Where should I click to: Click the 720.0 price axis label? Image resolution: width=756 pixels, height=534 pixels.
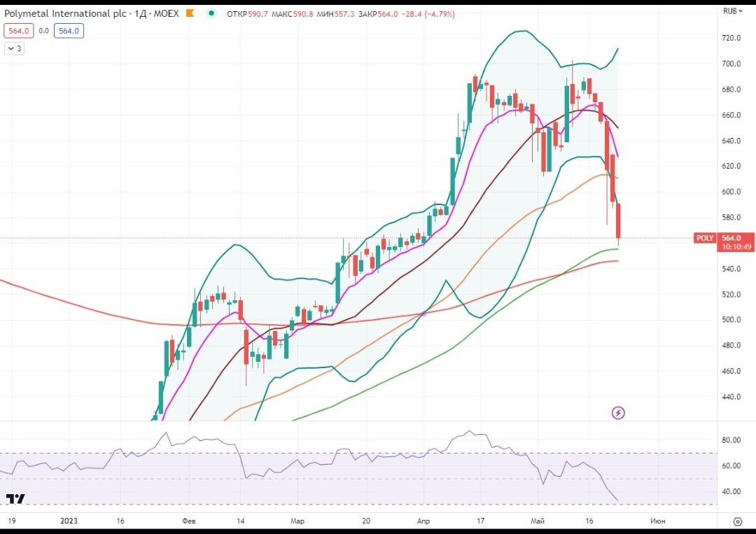pyautogui.click(x=731, y=38)
